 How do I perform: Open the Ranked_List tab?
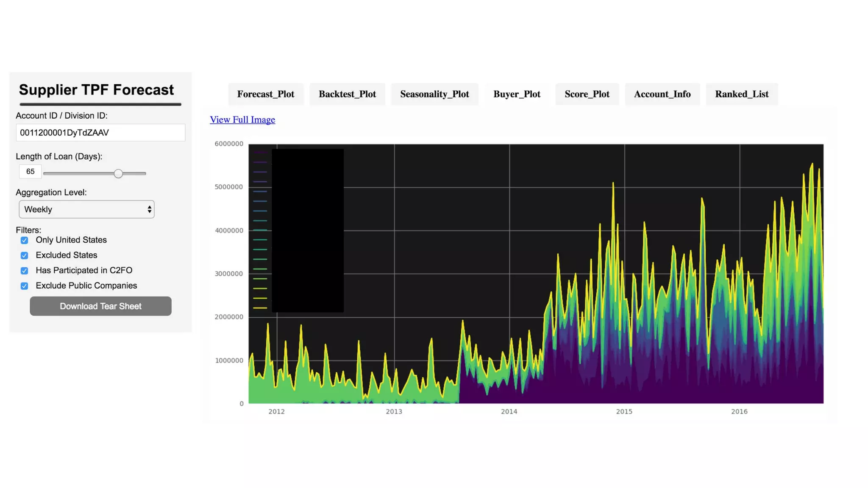[741, 94]
